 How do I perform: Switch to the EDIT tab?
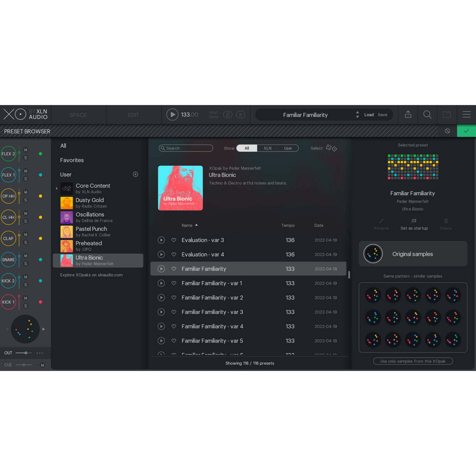pos(133,115)
